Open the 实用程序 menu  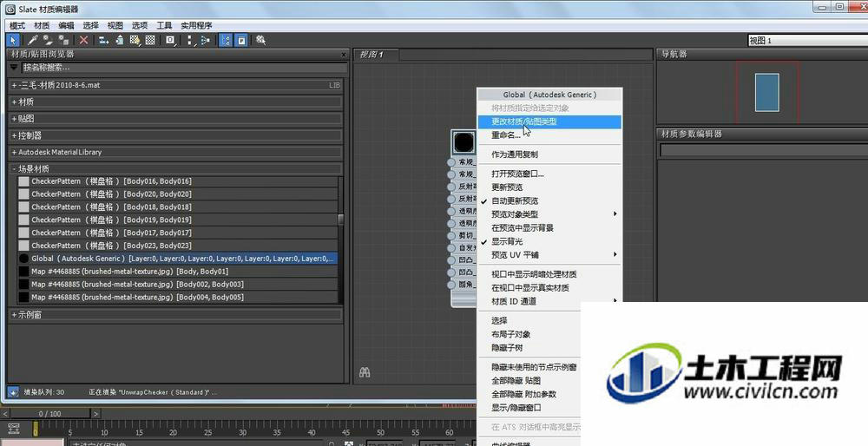point(196,25)
